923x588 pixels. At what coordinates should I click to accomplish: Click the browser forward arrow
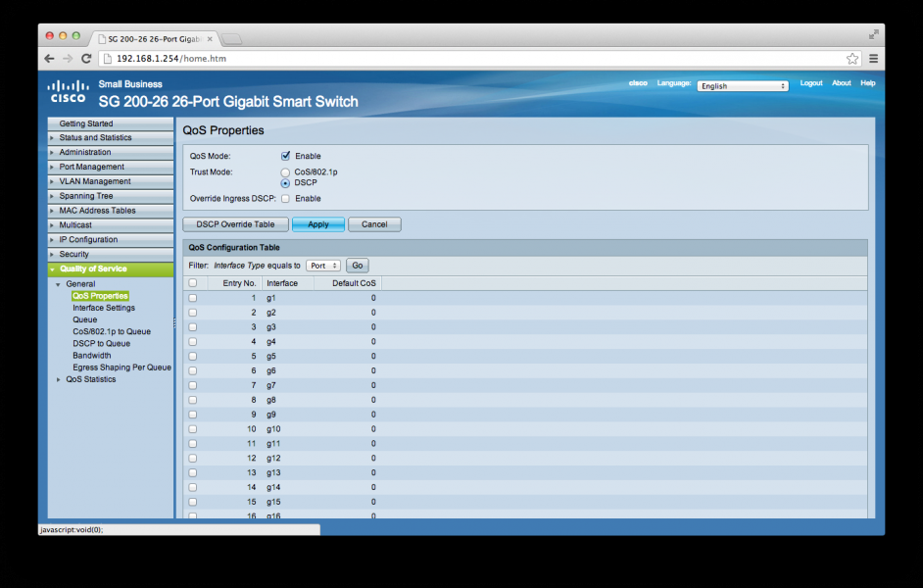(68, 59)
